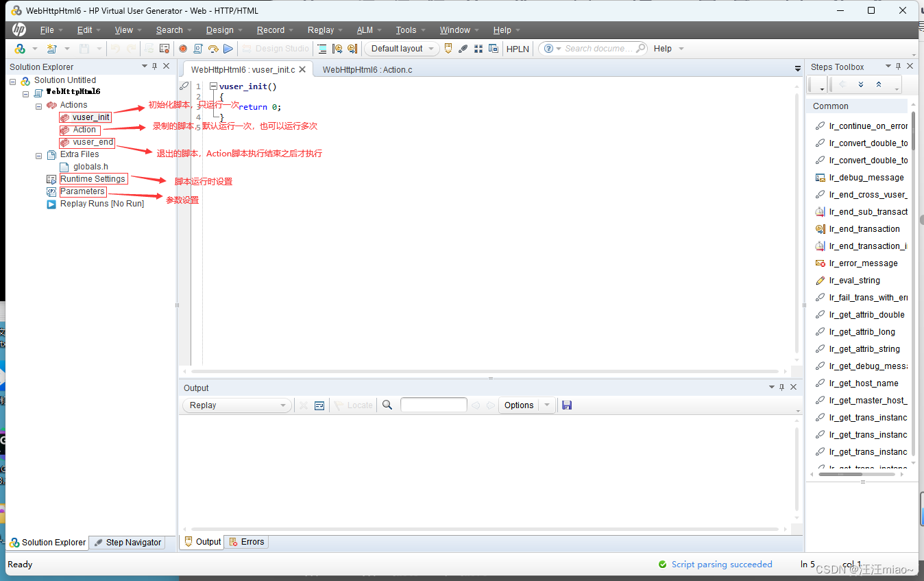
Task: Collapse the Solution Untitled tree node
Action: pos(12,81)
